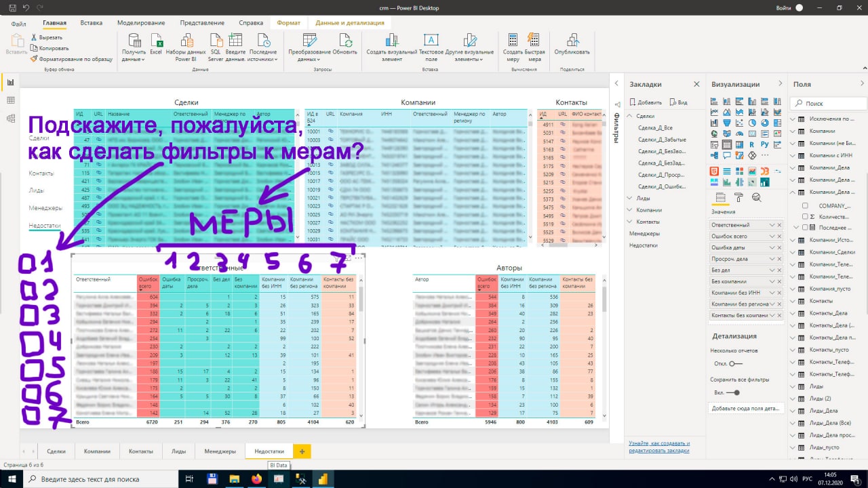Open the Файл menu
Image resolution: width=868 pixels, height=488 pixels.
pos(18,23)
